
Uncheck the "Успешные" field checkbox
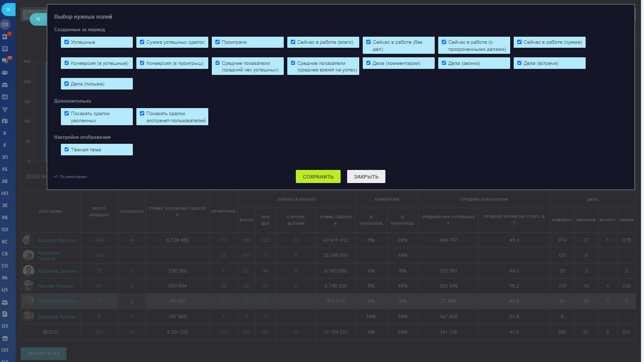coord(66,42)
